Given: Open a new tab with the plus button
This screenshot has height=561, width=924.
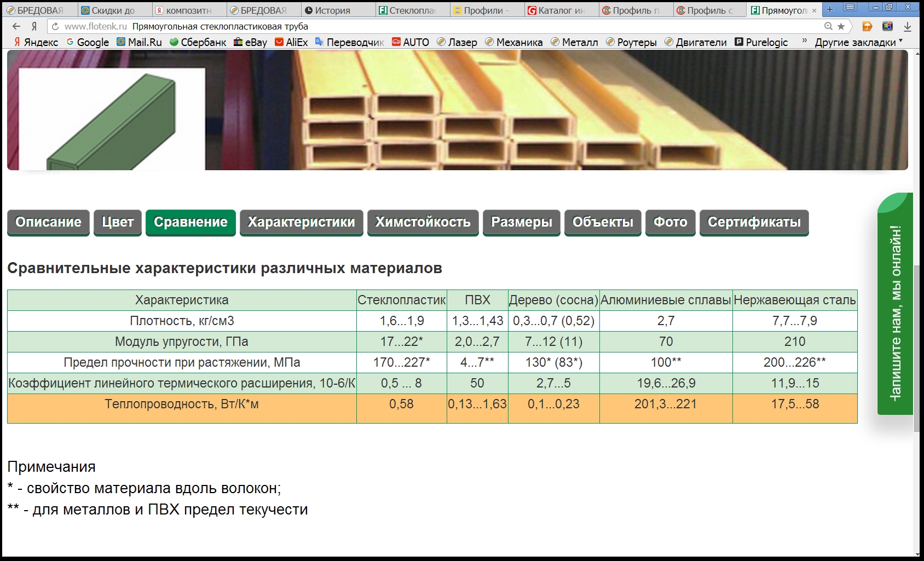Looking at the screenshot, I should pos(830,9).
